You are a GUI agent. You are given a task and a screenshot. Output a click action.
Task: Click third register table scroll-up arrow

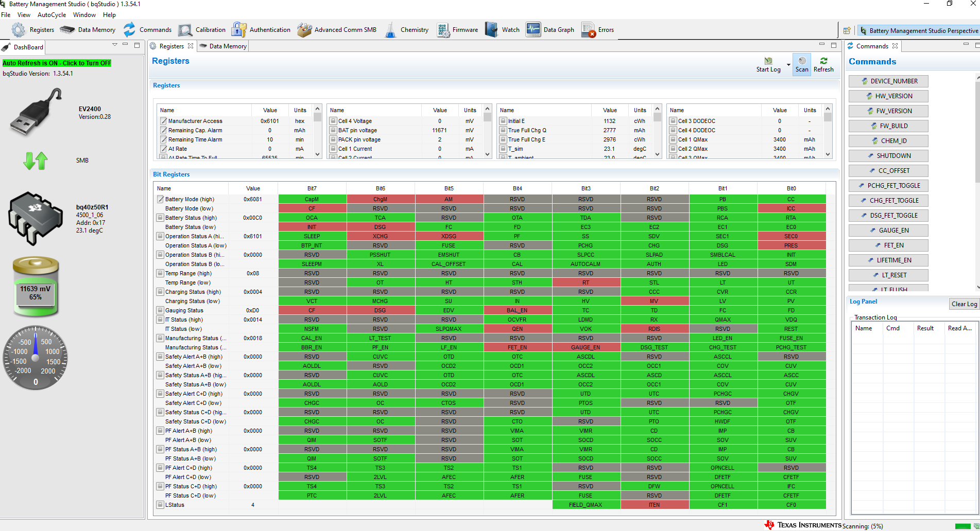(x=657, y=109)
